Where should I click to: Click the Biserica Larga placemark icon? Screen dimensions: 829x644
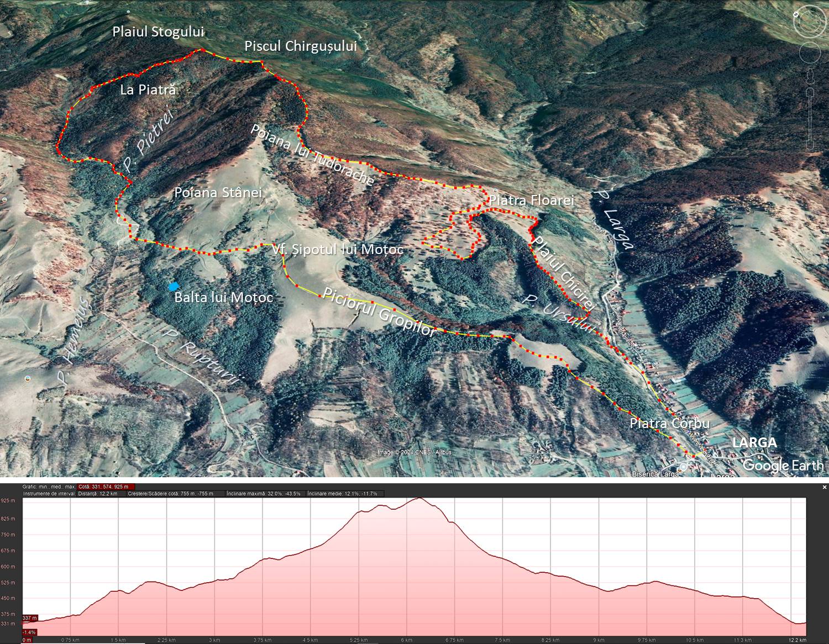pos(684,467)
